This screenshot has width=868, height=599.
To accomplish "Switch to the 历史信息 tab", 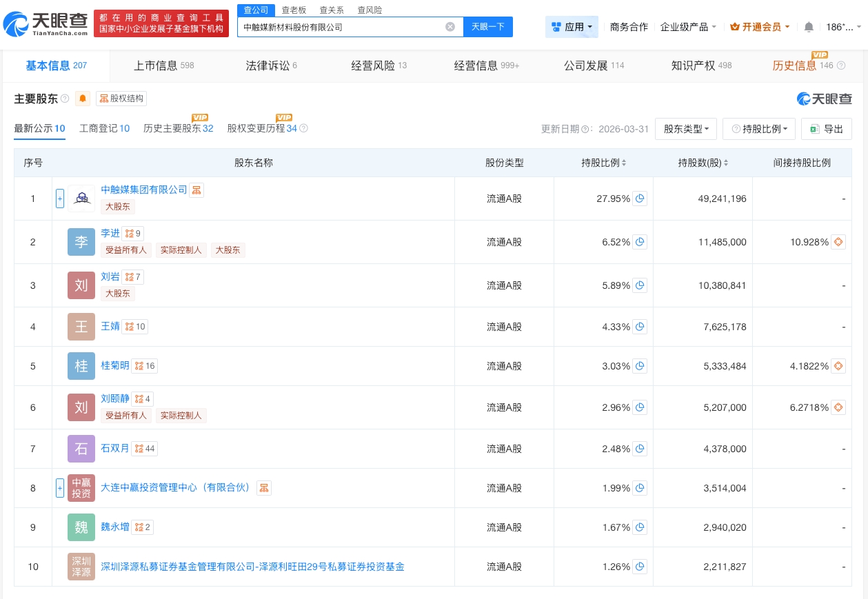I will point(803,65).
